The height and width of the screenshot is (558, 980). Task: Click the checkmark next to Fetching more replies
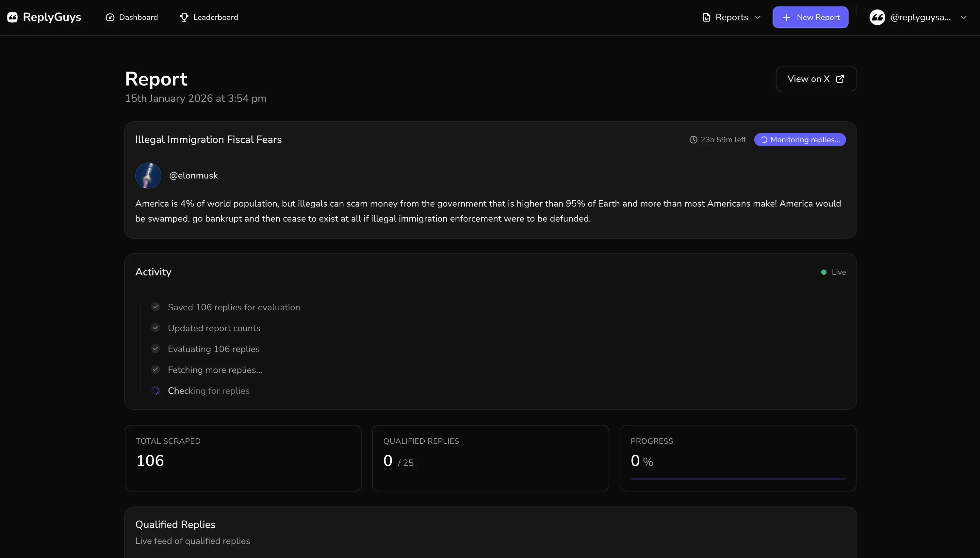coord(155,369)
